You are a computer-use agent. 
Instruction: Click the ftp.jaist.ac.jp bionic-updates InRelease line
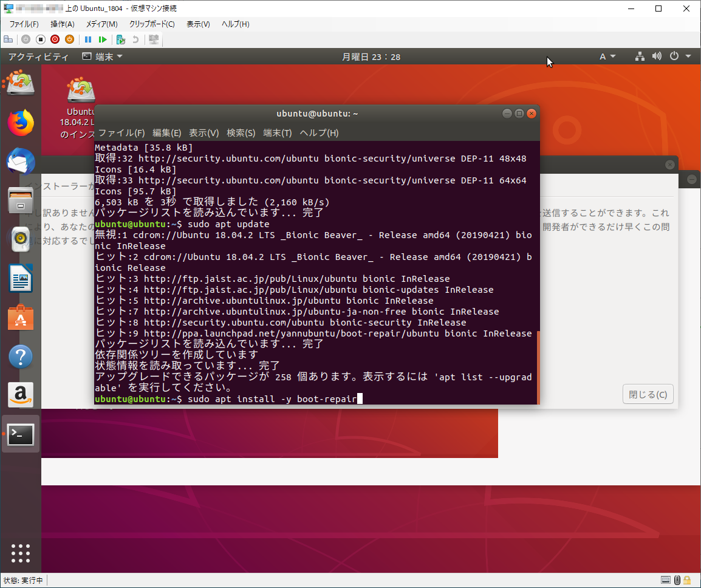coord(294,290)
